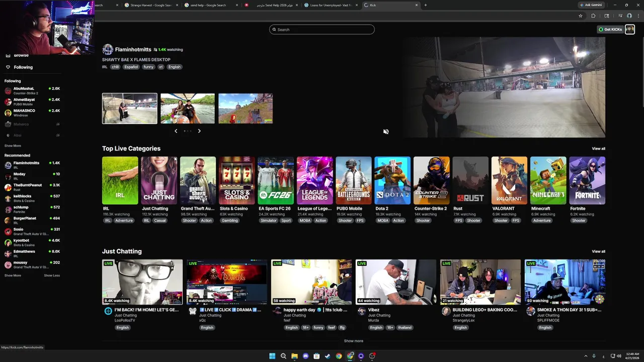
Task: Open the Dota 2 category card
Action: click(x=392, y=180)
